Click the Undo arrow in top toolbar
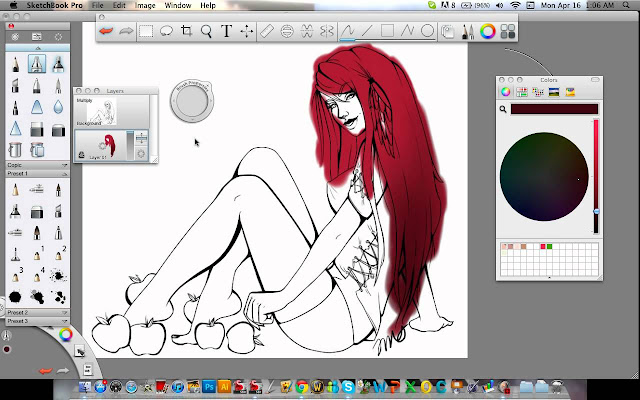 tap(106, 31)
